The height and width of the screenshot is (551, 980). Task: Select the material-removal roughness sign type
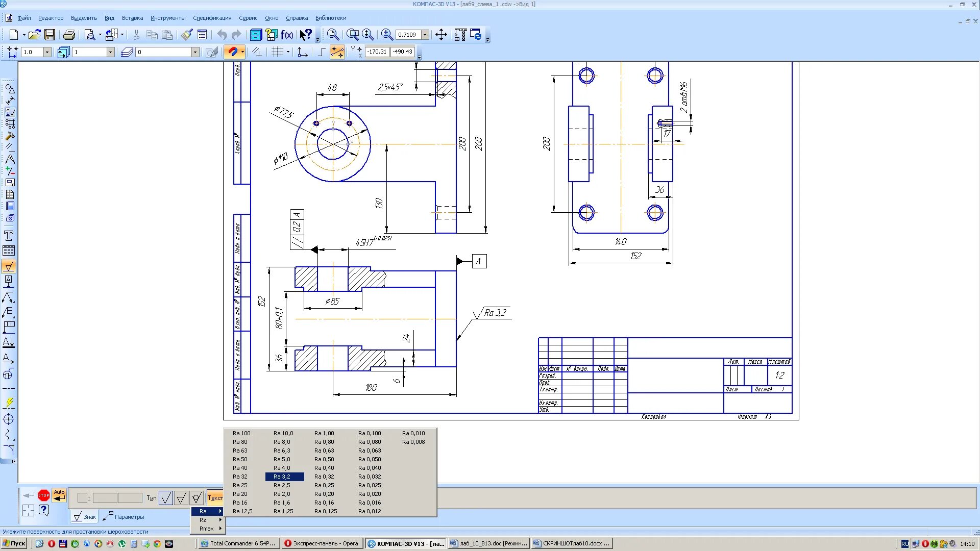pyautogui.click(x=181, y=497)
